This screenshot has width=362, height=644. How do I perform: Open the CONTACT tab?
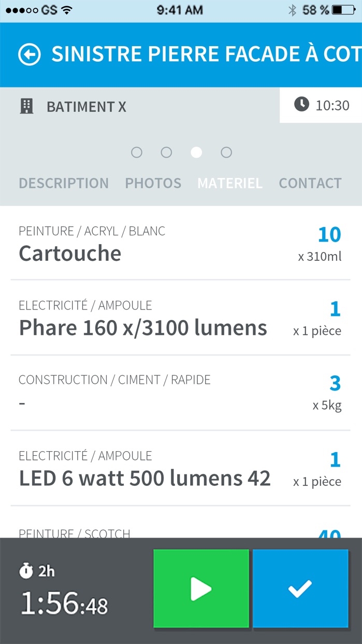click(x=310, y=183)
